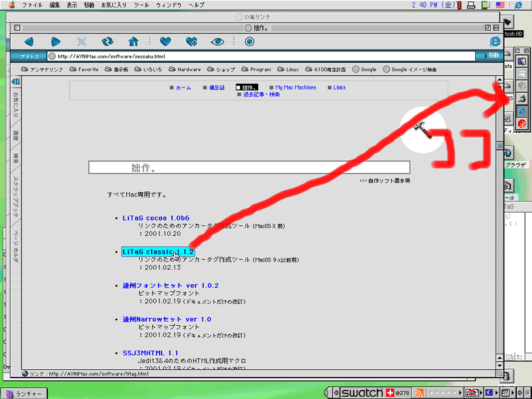Open the application menu at the menu bar's right end
Screen dimensions: 532x399
click(x=518, y=5)
